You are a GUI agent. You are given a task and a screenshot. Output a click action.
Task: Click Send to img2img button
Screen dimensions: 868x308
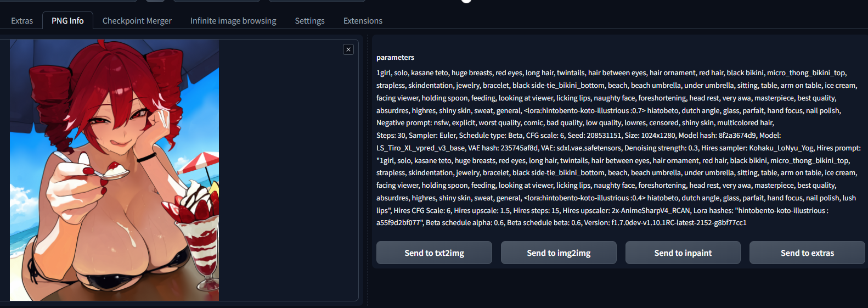coord(559,253)
